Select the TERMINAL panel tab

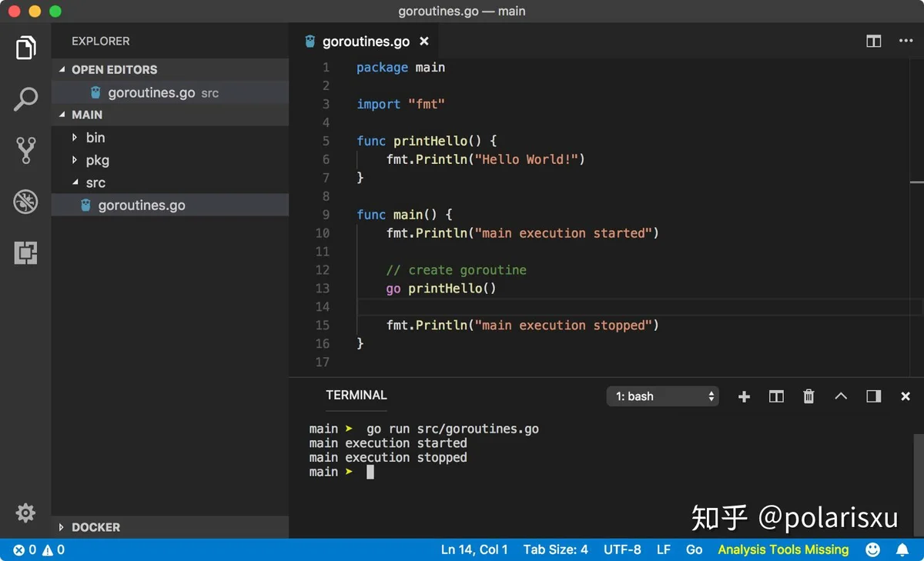click(357, 395)
